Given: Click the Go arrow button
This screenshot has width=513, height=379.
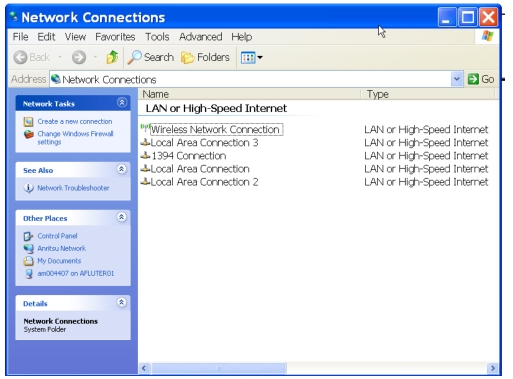Looking at the screenshot, I should pyautogui.click(x=481, y=79).
